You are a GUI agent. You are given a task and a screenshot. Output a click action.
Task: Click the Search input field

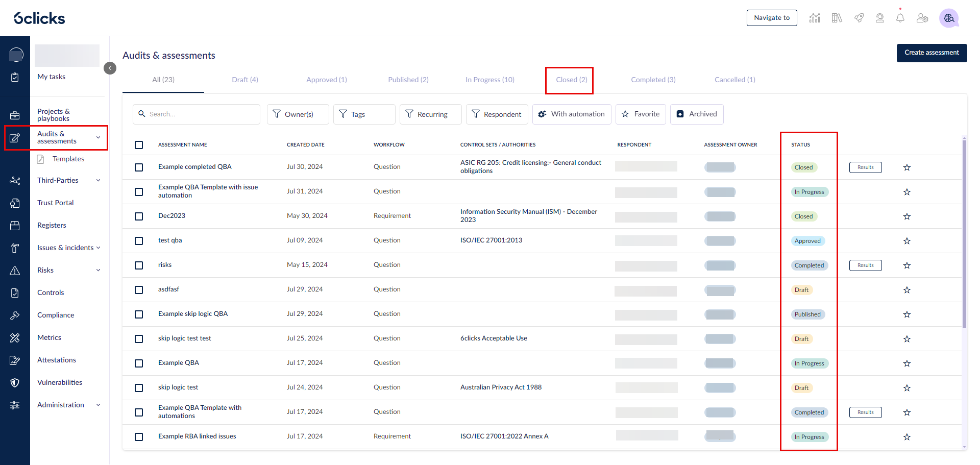tap(197, 114)
